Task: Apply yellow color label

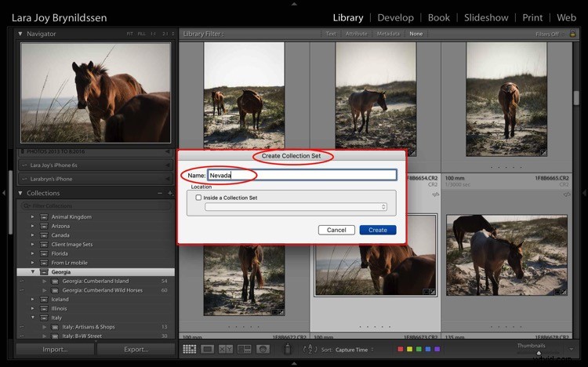Action: 409,350
